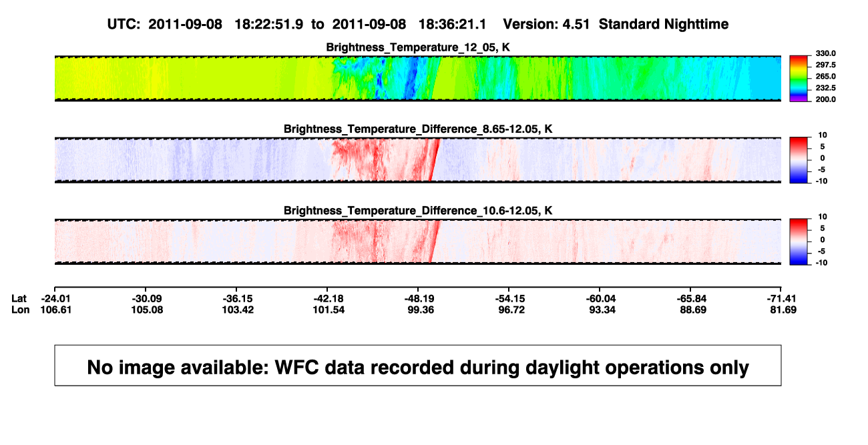Click latitude value -54.15
The height and width of the screenshot is (445, 868).
click(x=509, y=298)
